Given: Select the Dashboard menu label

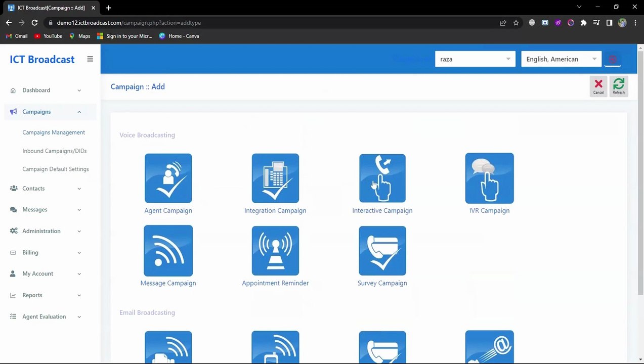Looking at the screenshot, I should coord(36,90).
